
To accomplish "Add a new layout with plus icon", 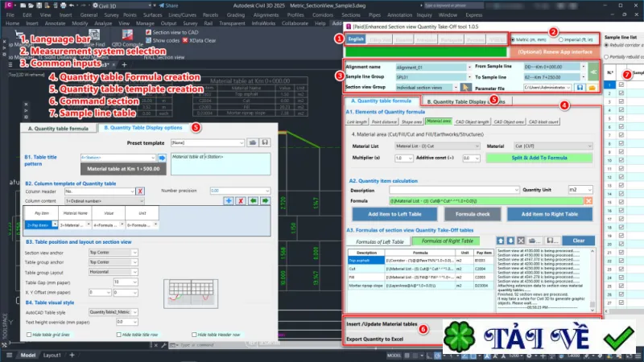I will click(x=72, y=355).
